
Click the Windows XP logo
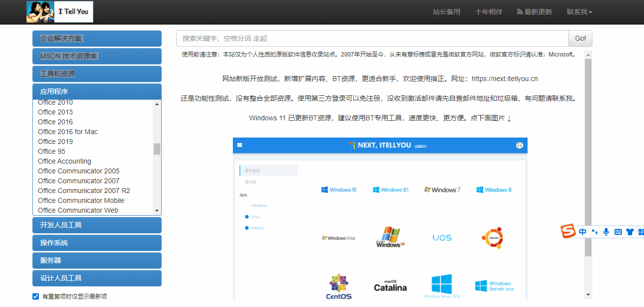[x=391, y=237]
